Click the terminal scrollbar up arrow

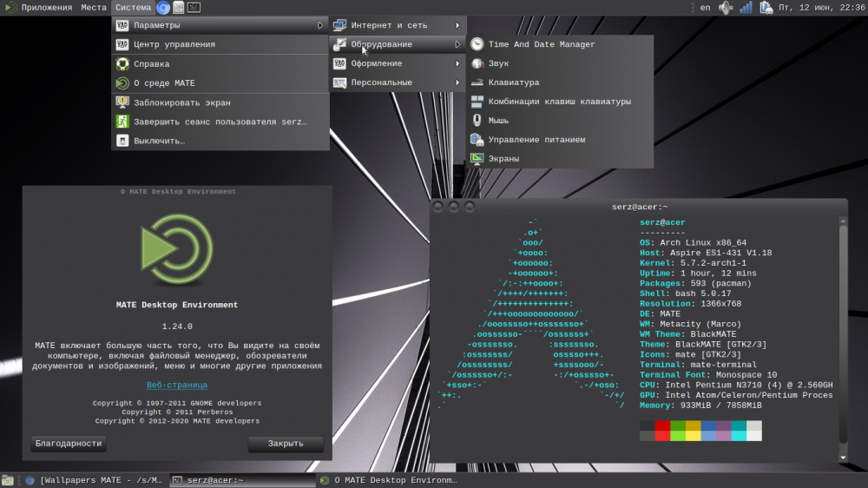(843, 221)
